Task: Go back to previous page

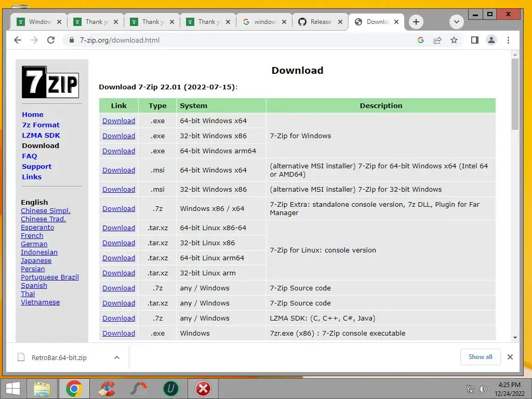Action: pos(18,40)
